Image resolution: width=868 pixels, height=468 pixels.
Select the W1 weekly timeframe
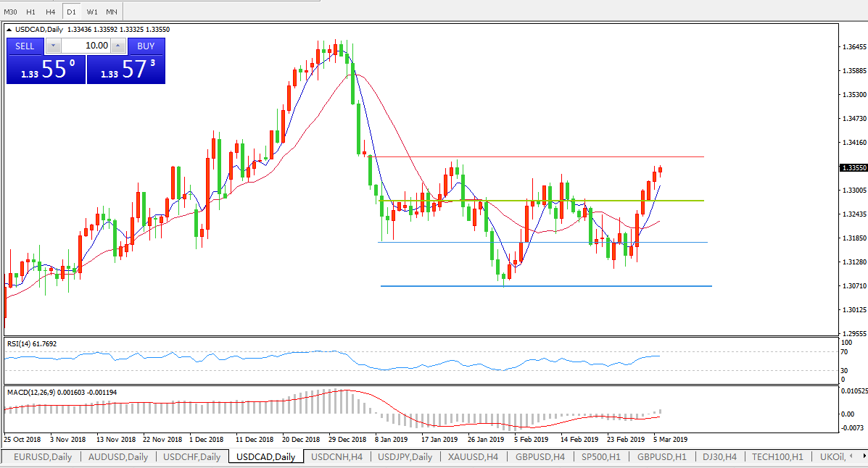click(x=92, y=12)
